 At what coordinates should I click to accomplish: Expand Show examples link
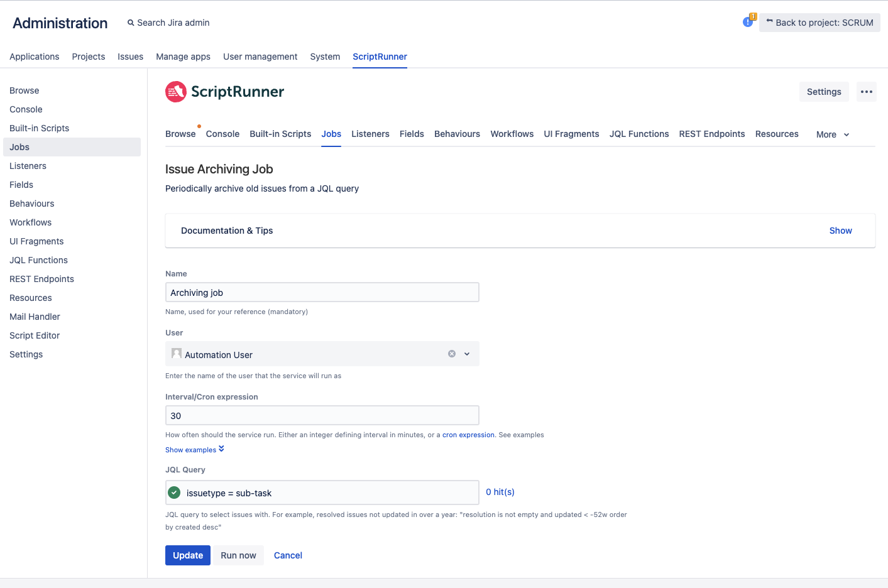click(x=195, y=450)
